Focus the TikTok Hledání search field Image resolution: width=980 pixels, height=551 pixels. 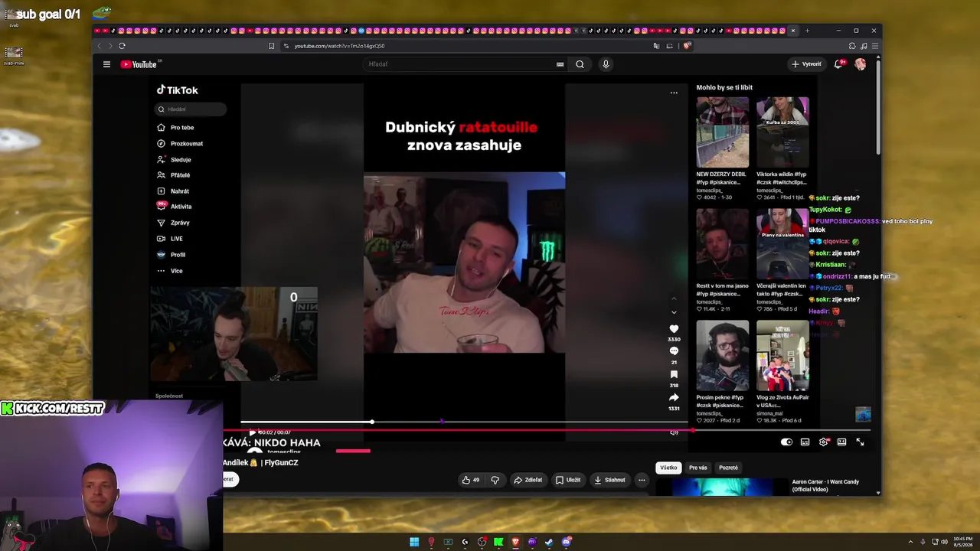pos(191,109)
